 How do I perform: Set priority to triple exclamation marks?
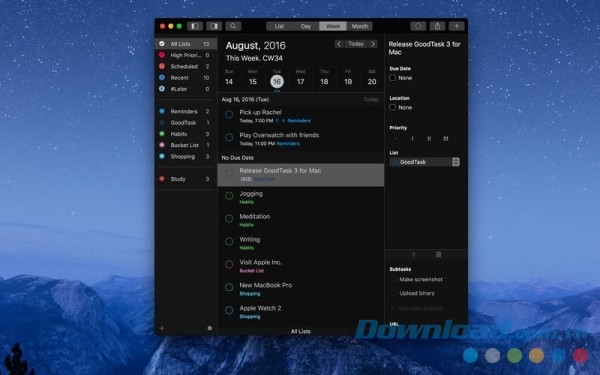(446, 139)
